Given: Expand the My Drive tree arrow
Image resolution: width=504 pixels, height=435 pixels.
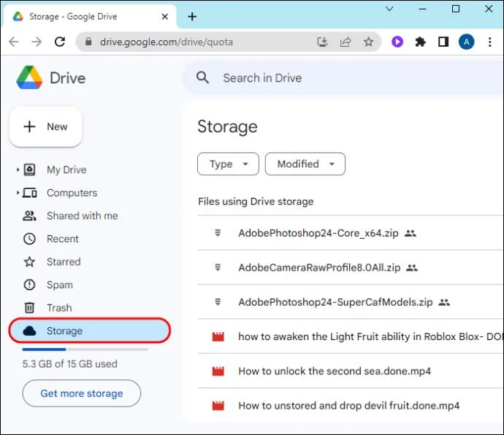Looking at the screenshot, I should 18,169.
